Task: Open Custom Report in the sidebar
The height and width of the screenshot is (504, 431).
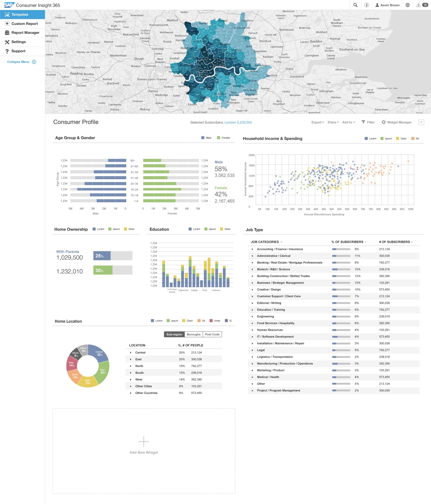Action: (24, 24)
